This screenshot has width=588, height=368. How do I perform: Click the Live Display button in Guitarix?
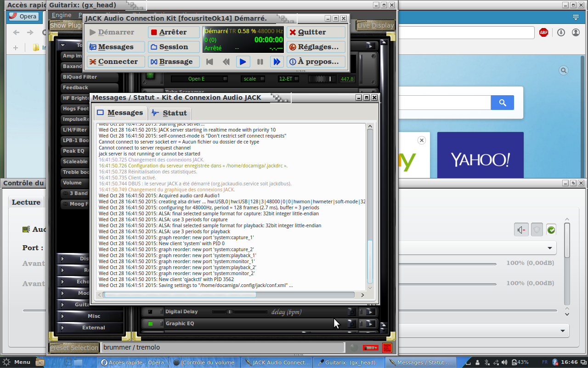click(x=375, y=26)
